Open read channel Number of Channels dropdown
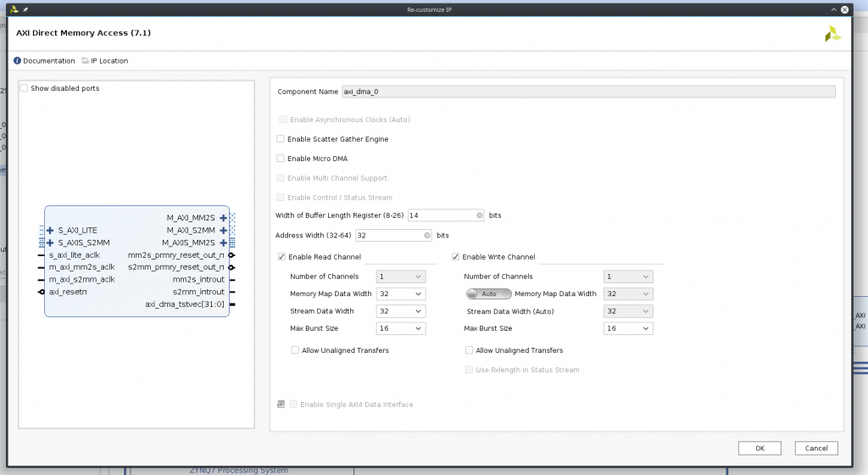The width and height of the screenshot is (868, 475). point(401,277)
